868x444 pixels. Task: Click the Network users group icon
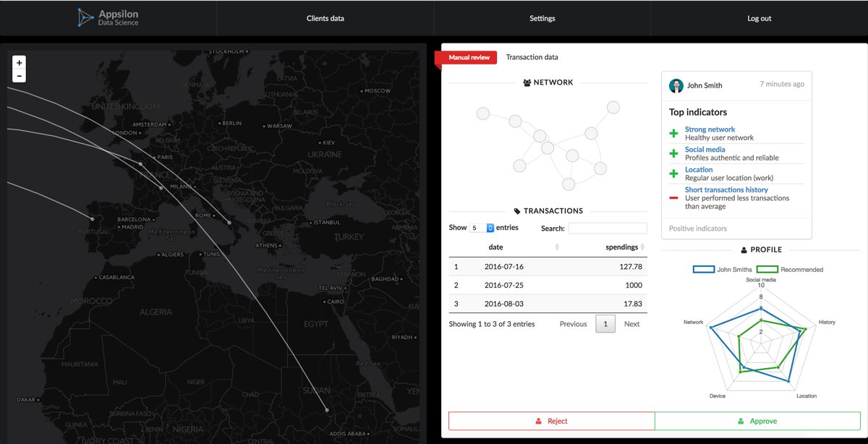click(x=527, y=82)
